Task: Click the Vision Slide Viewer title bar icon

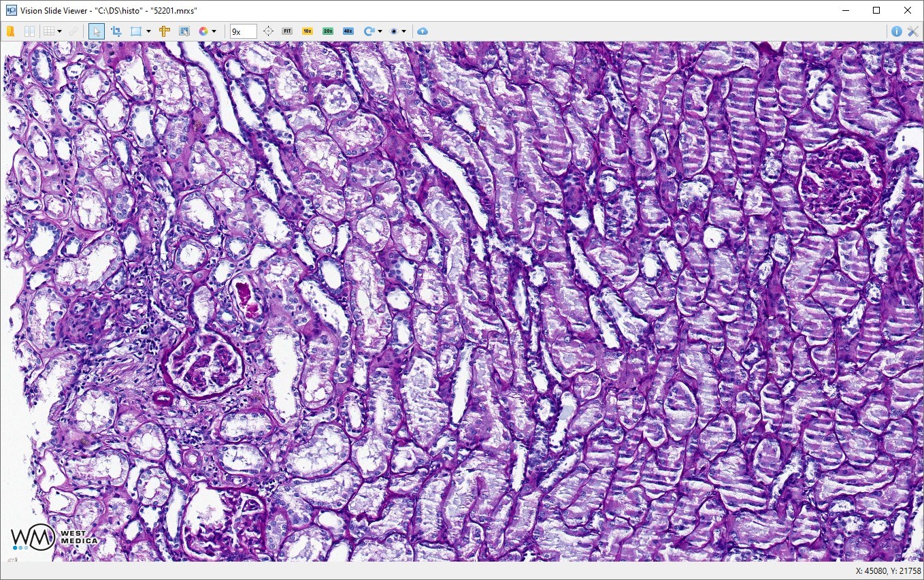Action: (x=11, y=10)
